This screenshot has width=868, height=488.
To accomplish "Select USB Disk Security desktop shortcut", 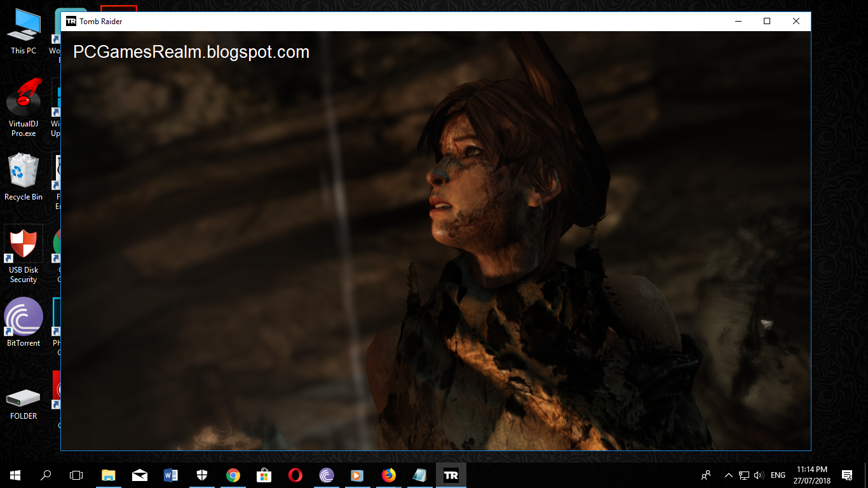I will pos(24,254).
